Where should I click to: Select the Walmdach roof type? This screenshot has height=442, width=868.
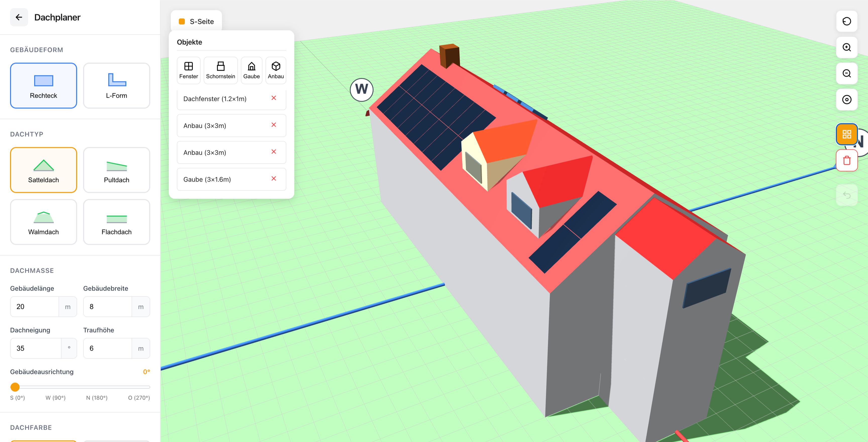pos(43,222)
